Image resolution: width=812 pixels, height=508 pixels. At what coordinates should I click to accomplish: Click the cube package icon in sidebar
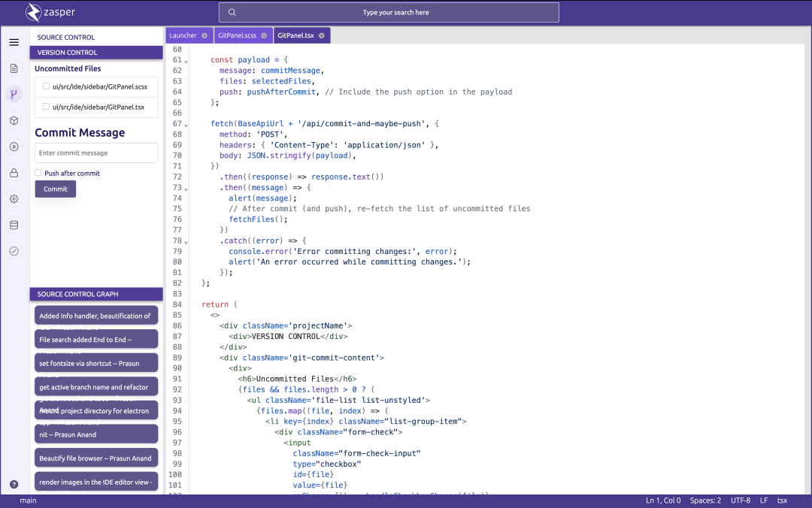[x=14, y=120]
